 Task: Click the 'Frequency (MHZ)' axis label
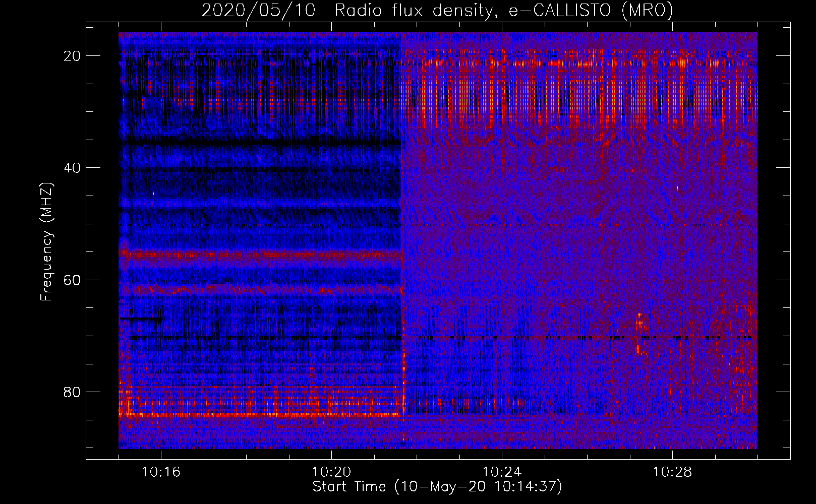[x=46, y=242]
